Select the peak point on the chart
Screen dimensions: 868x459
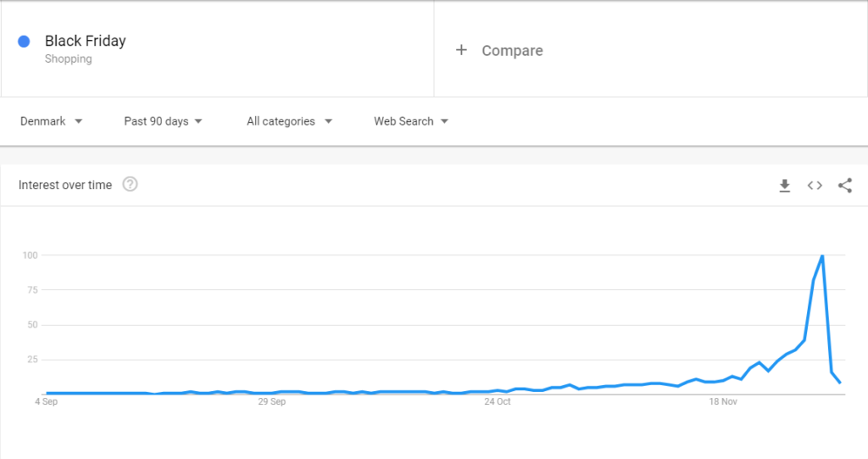822,255
